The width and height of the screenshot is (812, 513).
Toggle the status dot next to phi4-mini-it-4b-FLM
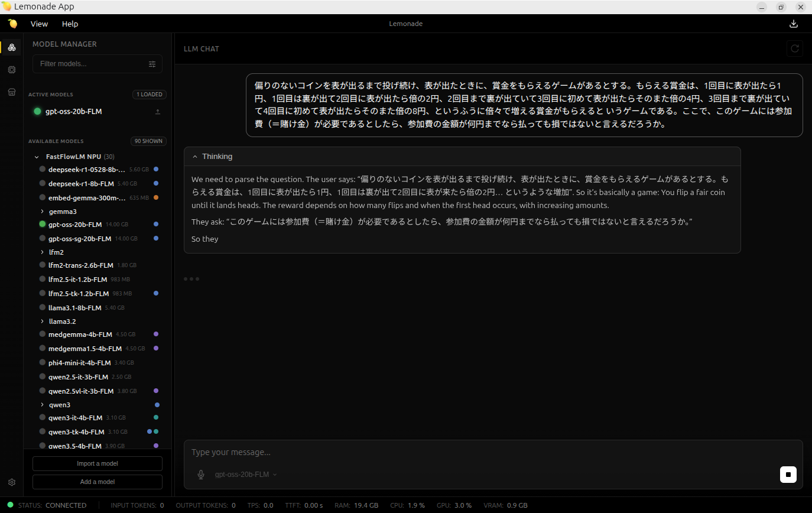(x=42, y=362)
